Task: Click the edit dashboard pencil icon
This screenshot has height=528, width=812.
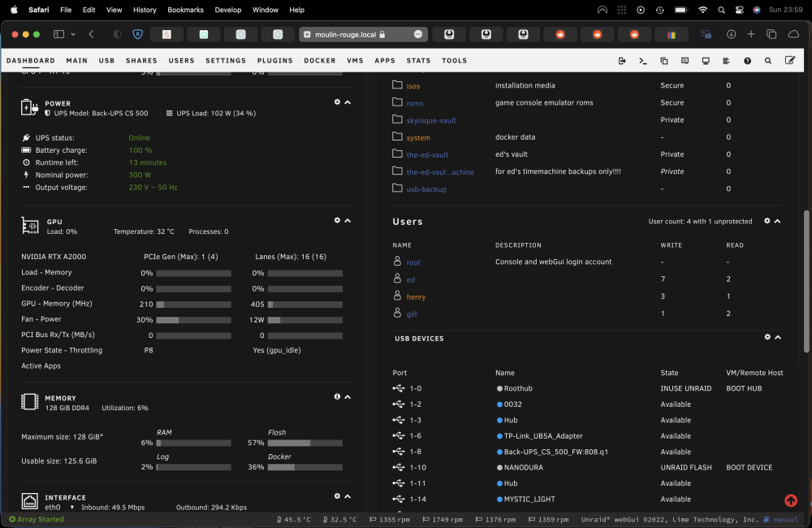Action: (x=790, y=60)
